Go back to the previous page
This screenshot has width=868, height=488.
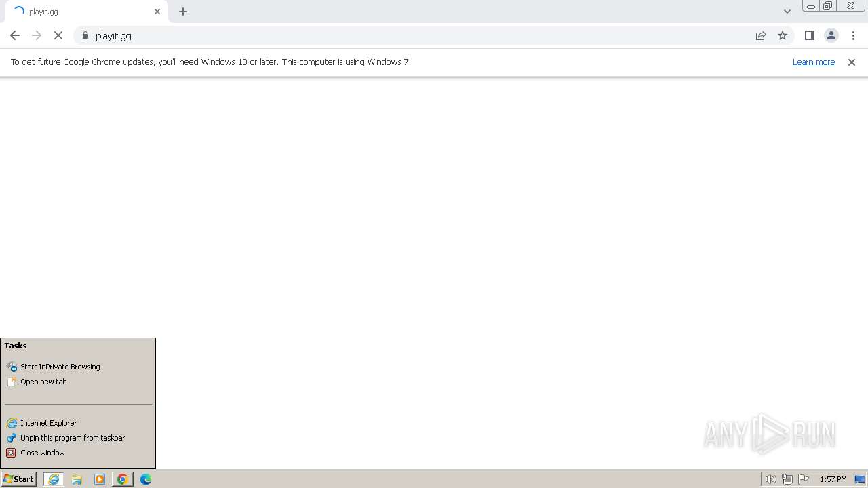(15, 35)
